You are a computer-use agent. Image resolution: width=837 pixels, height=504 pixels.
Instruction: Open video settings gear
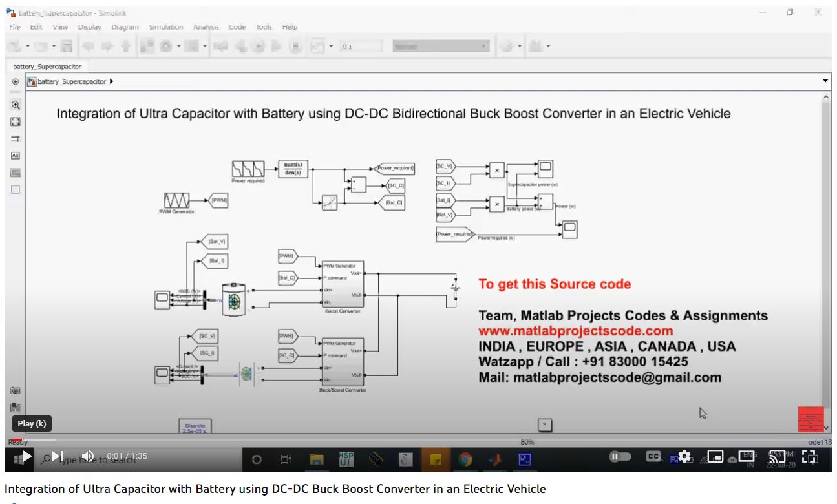click(684, 456)
